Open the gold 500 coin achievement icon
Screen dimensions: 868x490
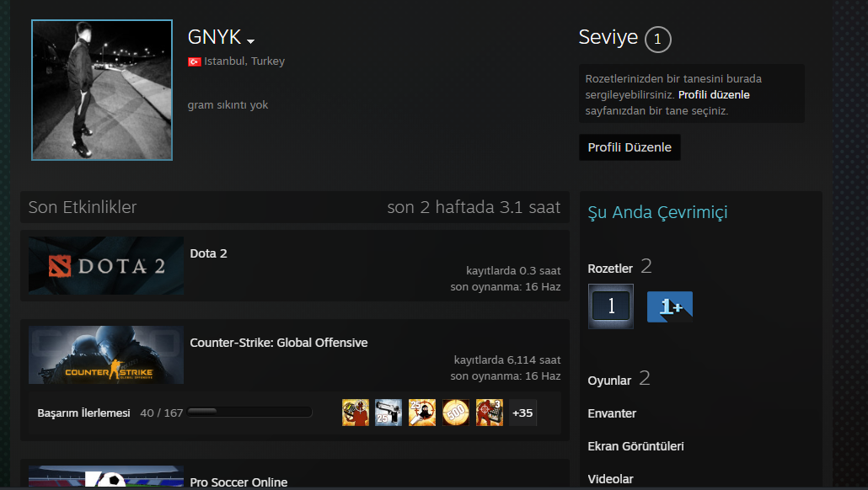coord(456,413)
